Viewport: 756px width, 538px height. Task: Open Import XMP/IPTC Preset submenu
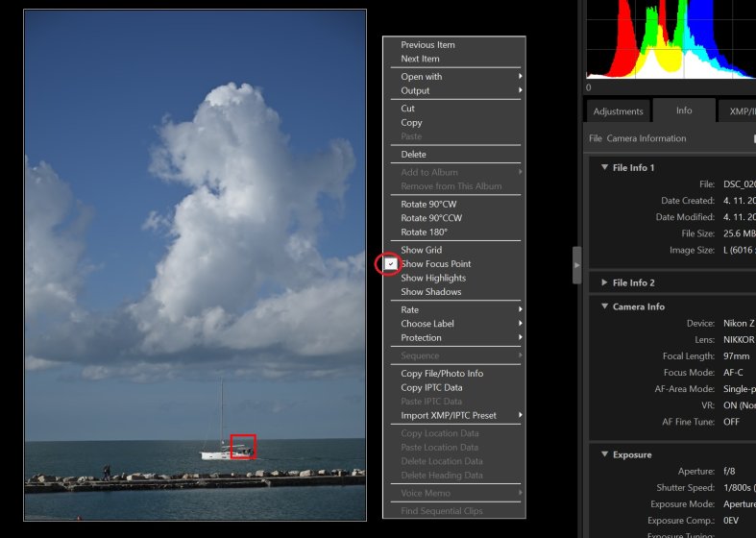click(454, 416)
